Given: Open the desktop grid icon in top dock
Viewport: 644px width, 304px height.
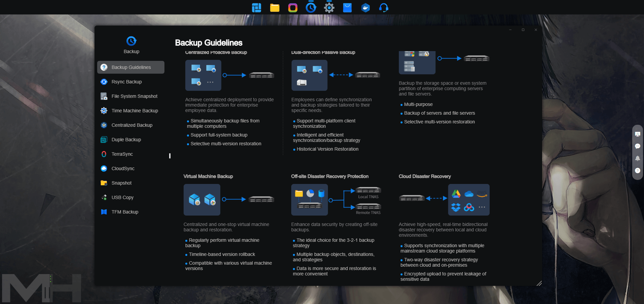Looking at the screenshot, I should [257, 7].
